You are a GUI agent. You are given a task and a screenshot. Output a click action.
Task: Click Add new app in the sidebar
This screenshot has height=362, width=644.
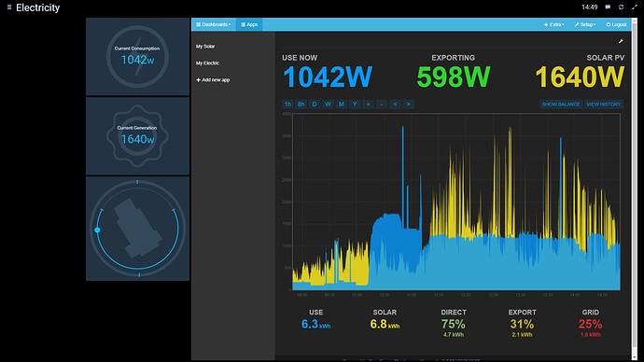(213, 80)
